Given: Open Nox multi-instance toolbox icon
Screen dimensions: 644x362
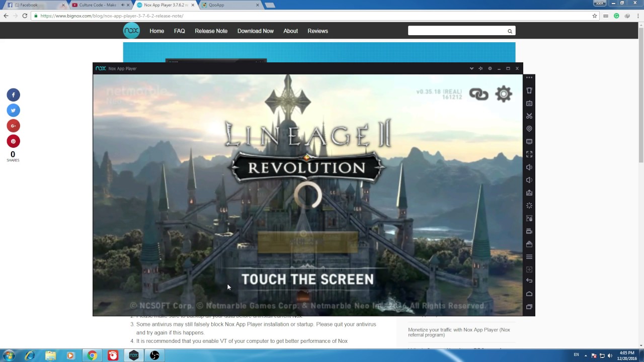Looking at the screenshot, I should point(529,244).
